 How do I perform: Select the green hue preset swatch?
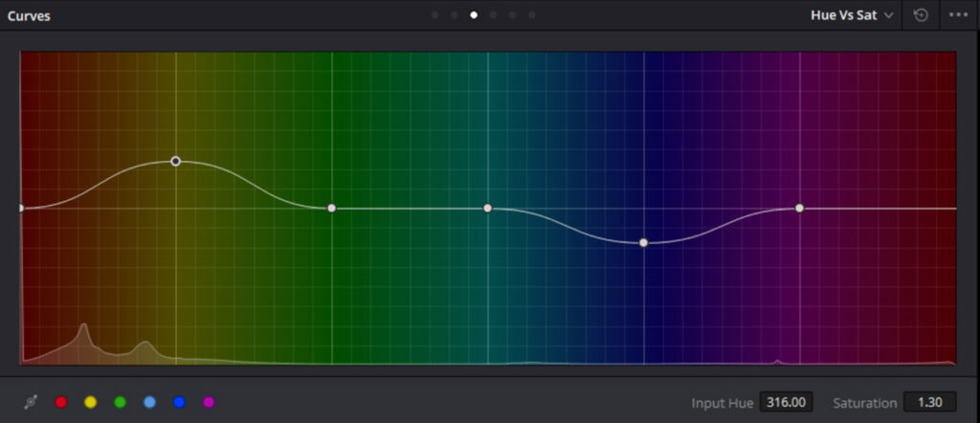(x=120, y=402)
